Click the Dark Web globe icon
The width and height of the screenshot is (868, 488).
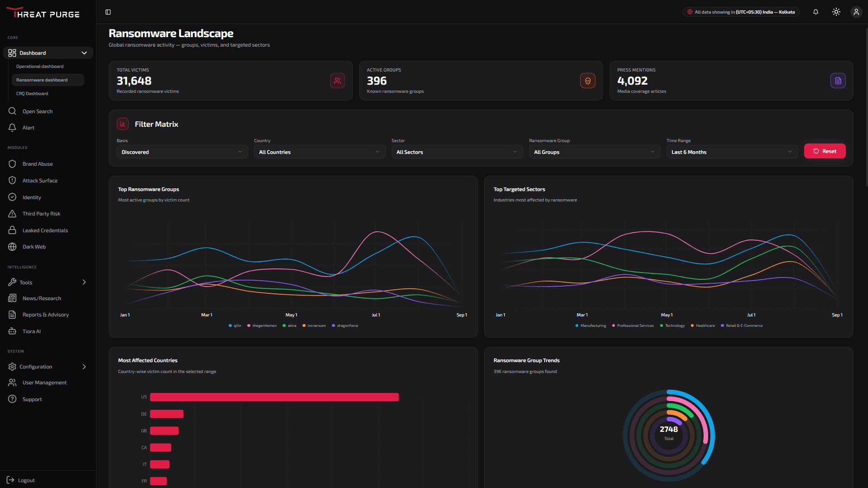[x=12, y=247]
